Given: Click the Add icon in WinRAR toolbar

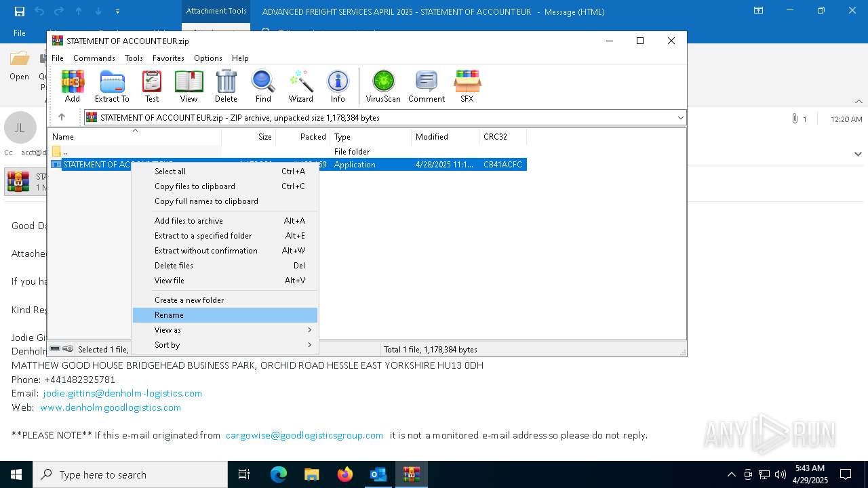Looking at the screenshot, I should (x=73, y=86).
